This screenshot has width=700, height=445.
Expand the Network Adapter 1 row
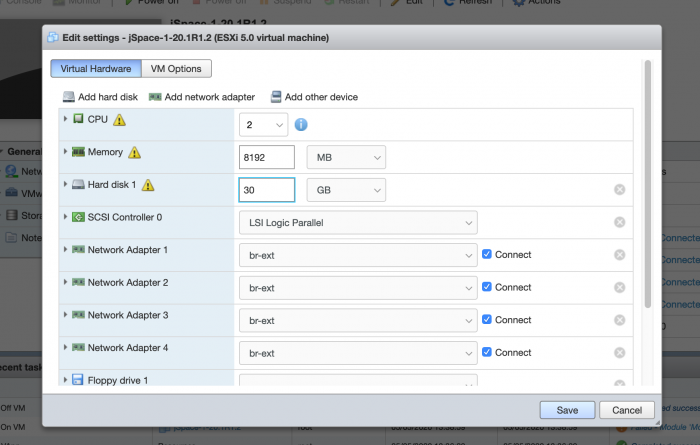click(x=65, y=249)
